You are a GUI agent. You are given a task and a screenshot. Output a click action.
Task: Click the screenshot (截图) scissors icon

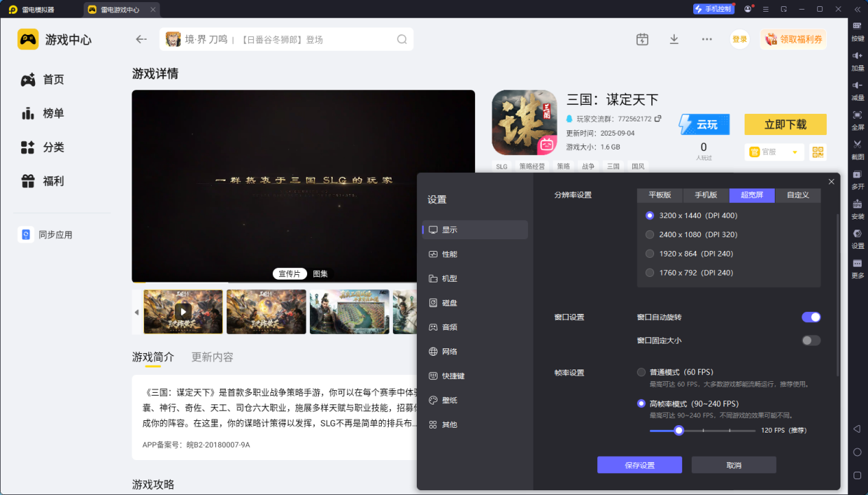(x=857, y=145)
